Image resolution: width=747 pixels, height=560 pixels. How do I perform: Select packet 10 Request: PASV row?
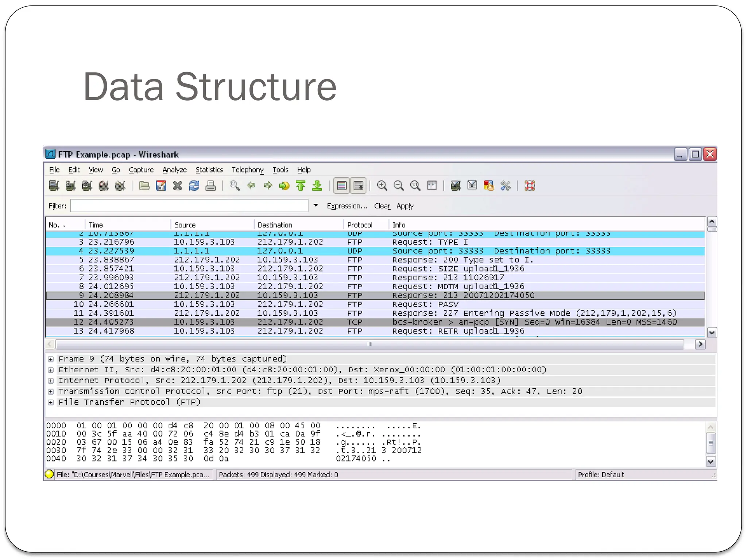[375, 304]
